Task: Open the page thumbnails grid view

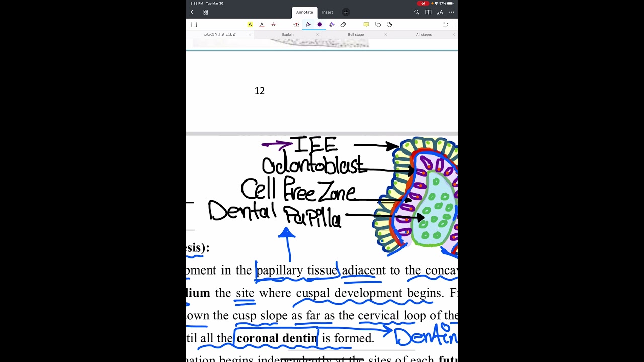Action: tap(206, 12)
